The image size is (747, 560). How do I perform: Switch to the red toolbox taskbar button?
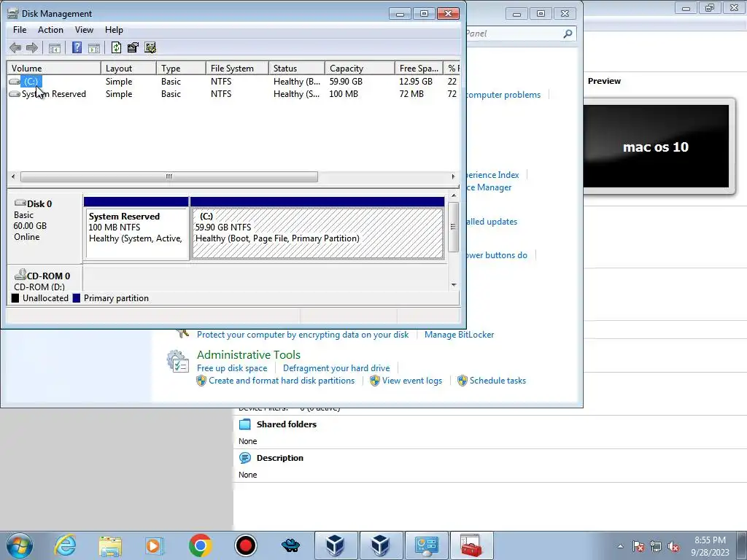coord(471,545)
